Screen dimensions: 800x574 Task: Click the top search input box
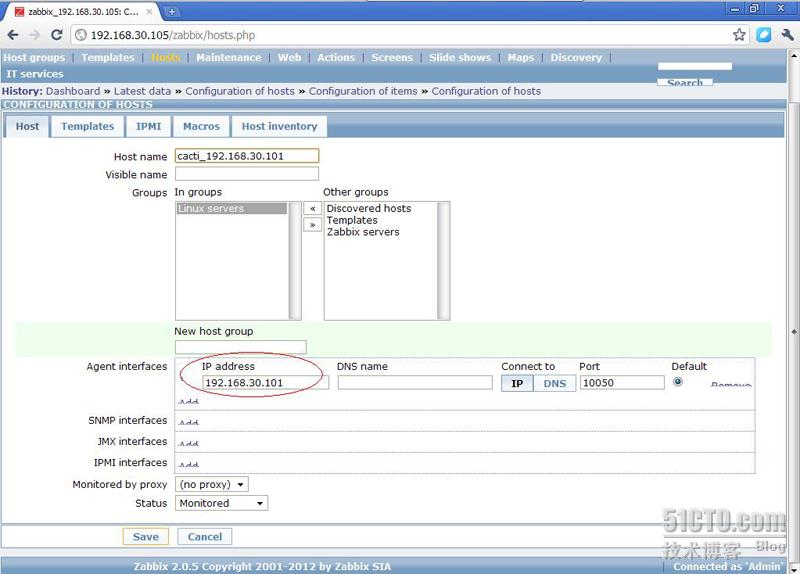694,66
